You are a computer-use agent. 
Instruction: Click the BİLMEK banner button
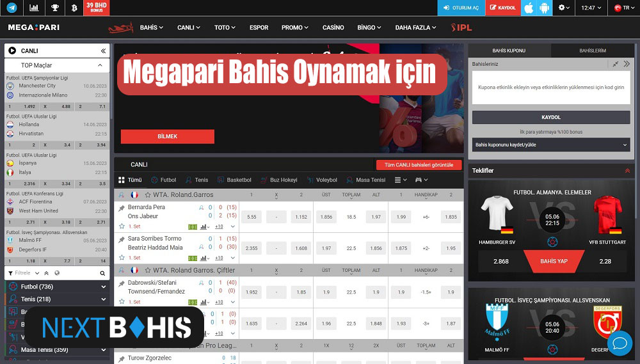pos(167,136)
